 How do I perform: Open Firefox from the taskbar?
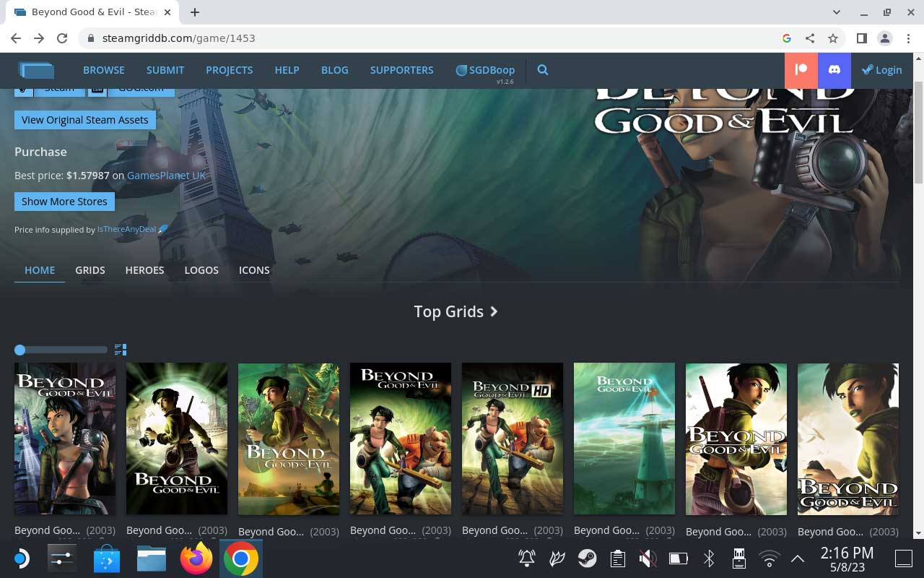[196, 558]
